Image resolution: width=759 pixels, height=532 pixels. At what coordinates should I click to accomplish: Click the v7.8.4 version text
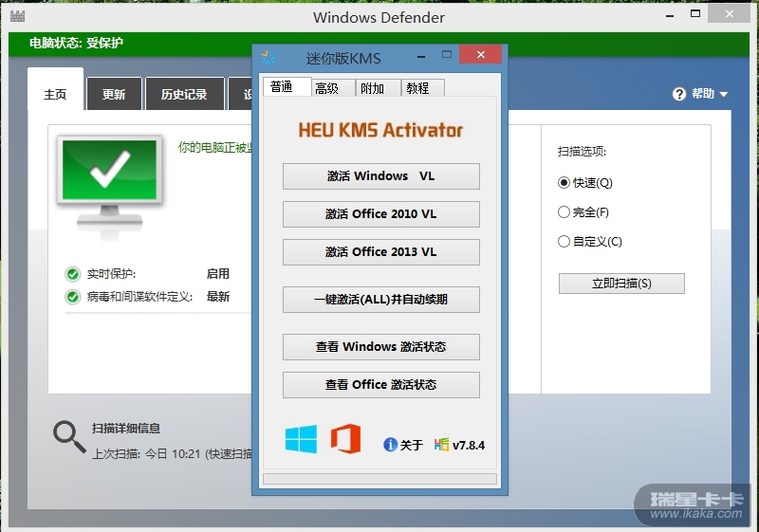[x=468, y=445]
